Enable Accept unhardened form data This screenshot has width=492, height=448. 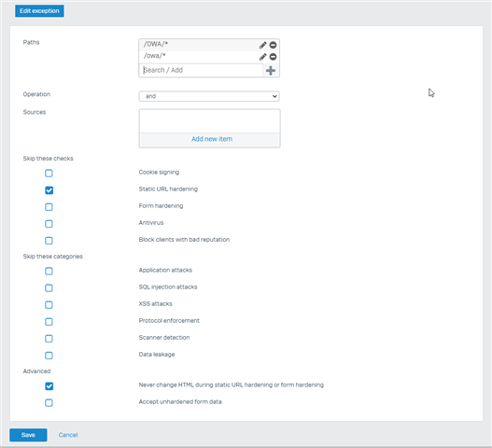click(x=49, y=403)
